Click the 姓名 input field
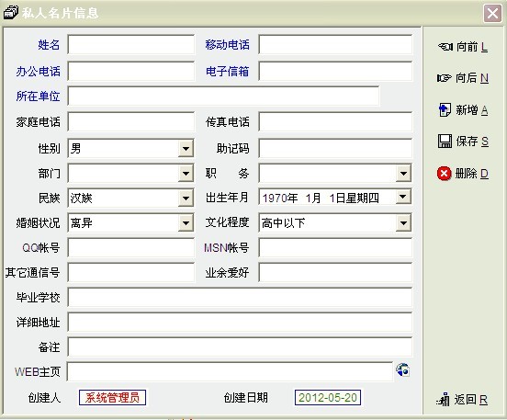 pyautogui.click(x=131, y=45)
